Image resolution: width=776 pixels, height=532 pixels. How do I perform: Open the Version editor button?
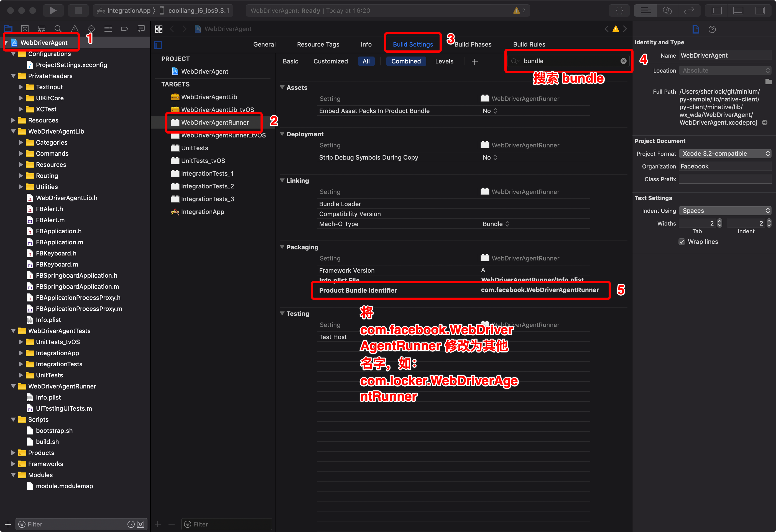click(x=689, y=10)
